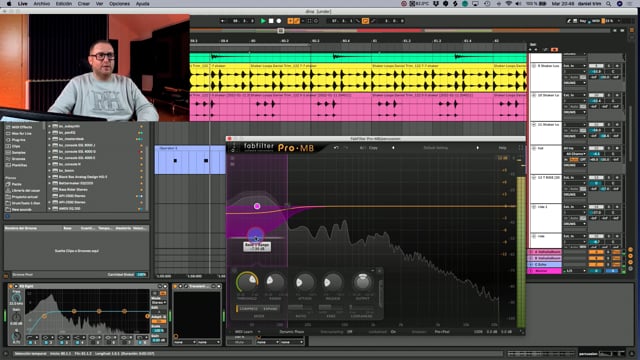This screenshot has width=640, height=360.
Task: Click the Pre+Post analyzer setting
Action: tap(442, 332)
